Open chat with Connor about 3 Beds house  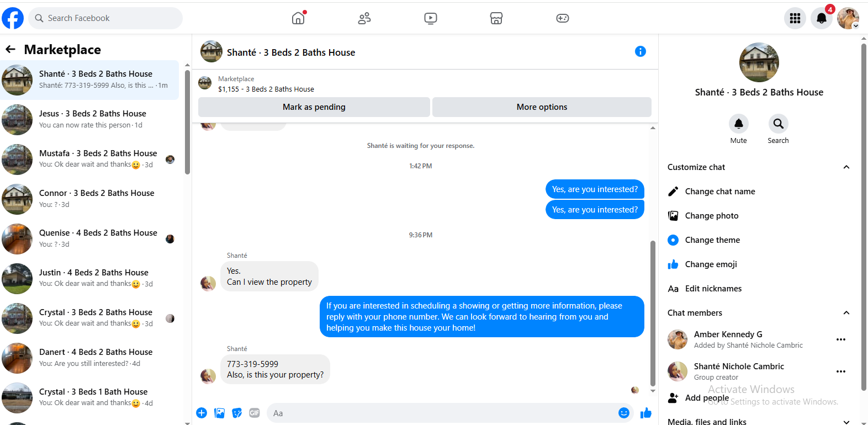tap(89, 199)
